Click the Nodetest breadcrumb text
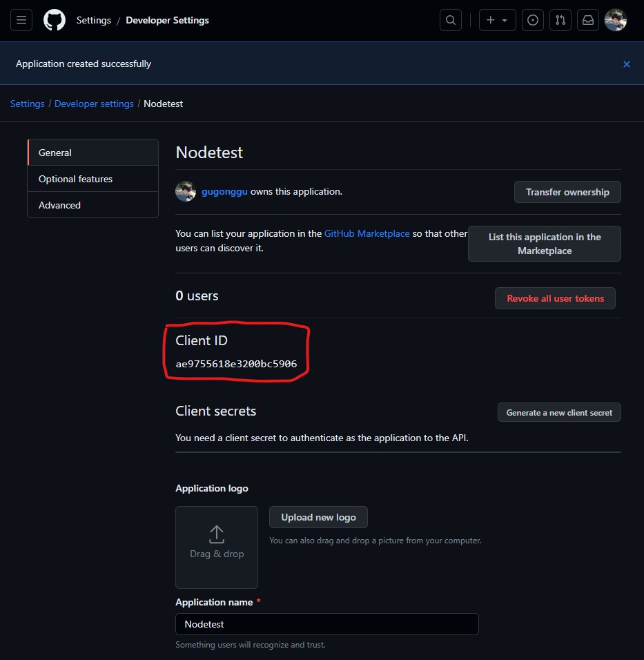The height and width of the screenshot is (660, 644). (x=164, y=104)
